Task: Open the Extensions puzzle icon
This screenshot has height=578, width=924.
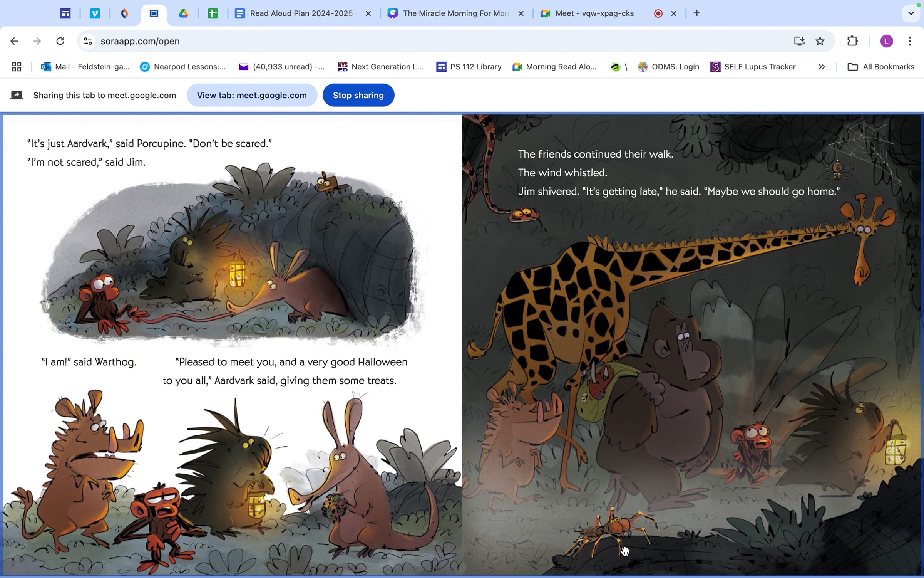Action: tap(852, 41)
